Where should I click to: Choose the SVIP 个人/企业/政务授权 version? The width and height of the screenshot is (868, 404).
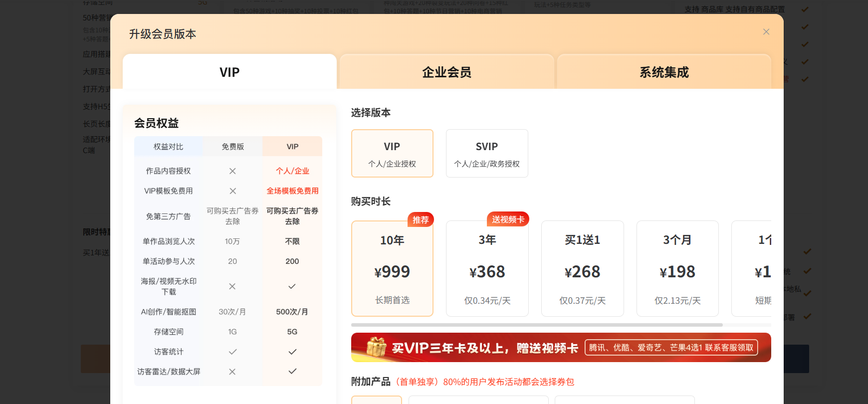487,154
